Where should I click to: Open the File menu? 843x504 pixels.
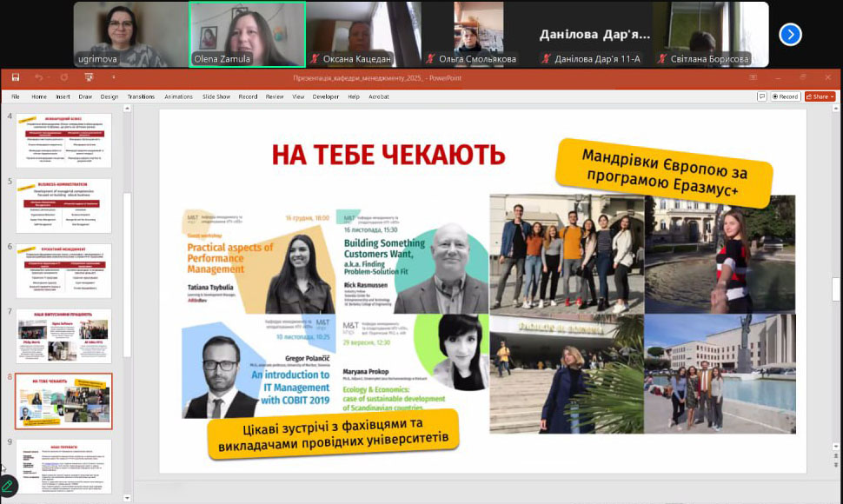[15, 96]
